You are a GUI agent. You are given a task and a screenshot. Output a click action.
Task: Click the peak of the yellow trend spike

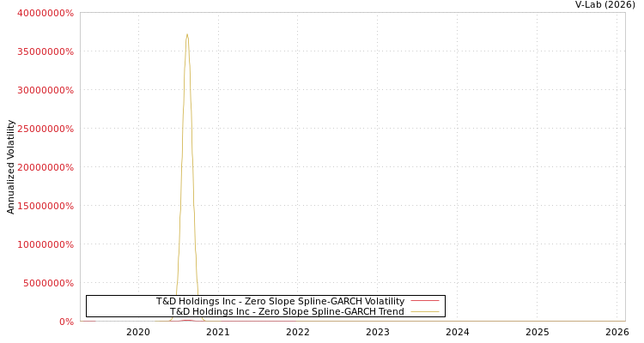(x=187, y=34)
